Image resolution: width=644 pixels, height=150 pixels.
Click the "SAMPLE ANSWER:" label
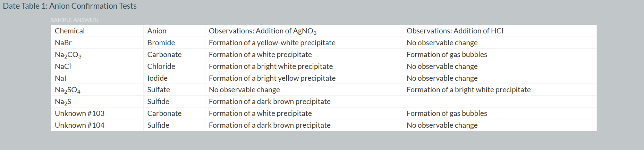[74, 20]
